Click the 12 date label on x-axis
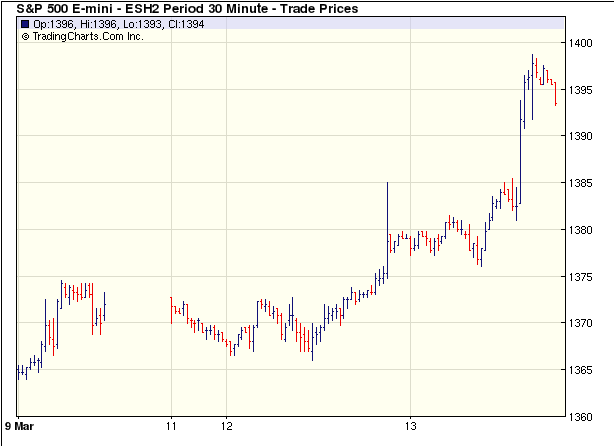Screen dimensions: 614x446 (227, 424)
